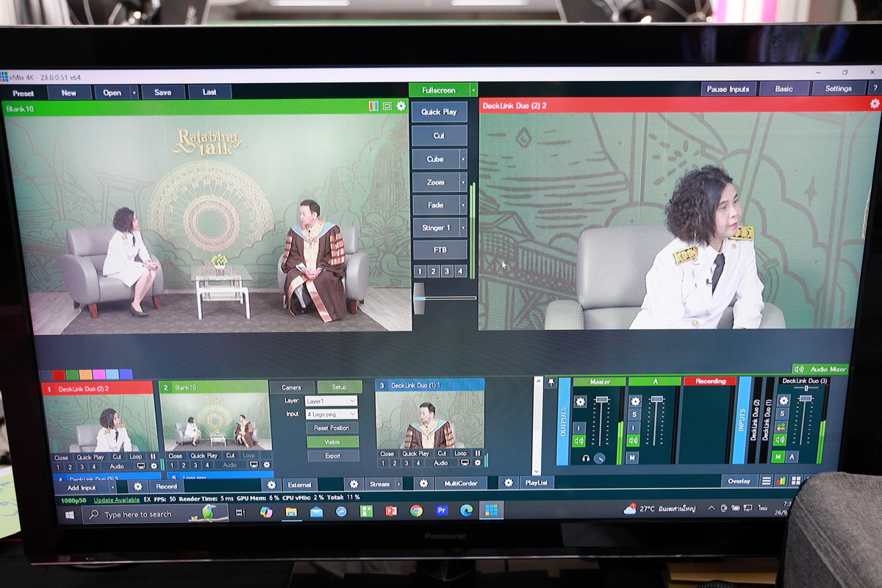The image size is (882, 588).
Task: Open Add Input settings gear
Action: tap(137, 486)
